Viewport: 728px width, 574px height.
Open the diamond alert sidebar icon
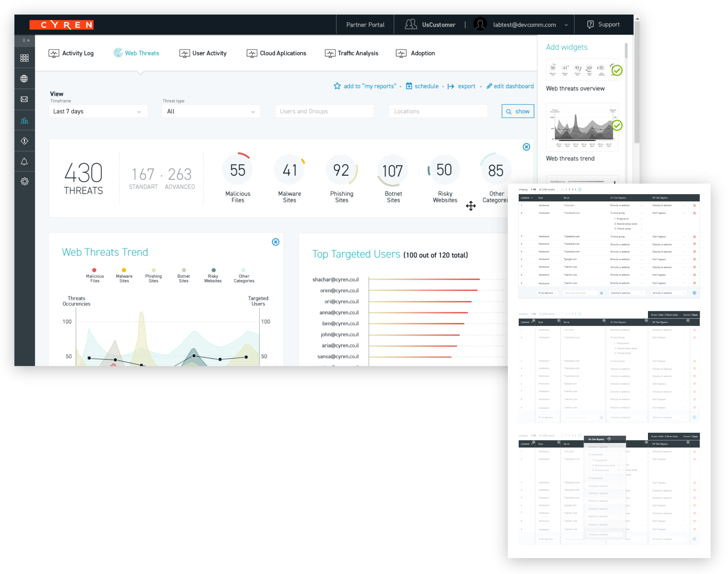pos(24,141)
